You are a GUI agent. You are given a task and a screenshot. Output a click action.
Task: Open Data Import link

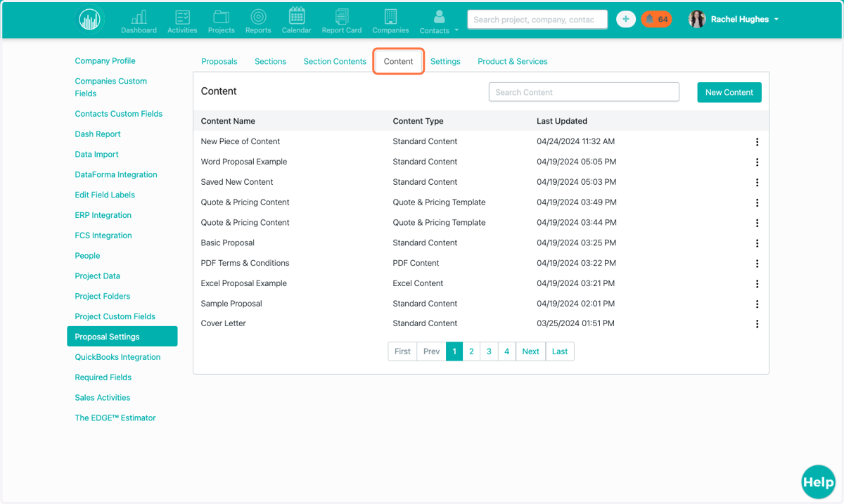click(96, 155)
